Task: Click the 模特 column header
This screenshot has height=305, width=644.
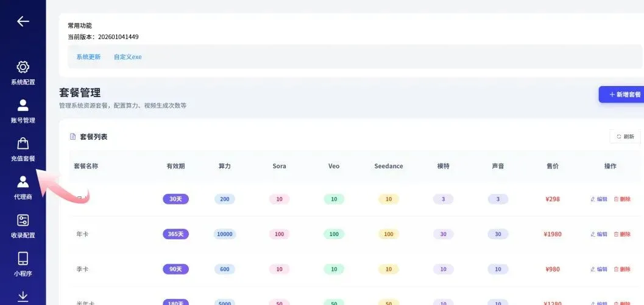Action: coord(443,166)
